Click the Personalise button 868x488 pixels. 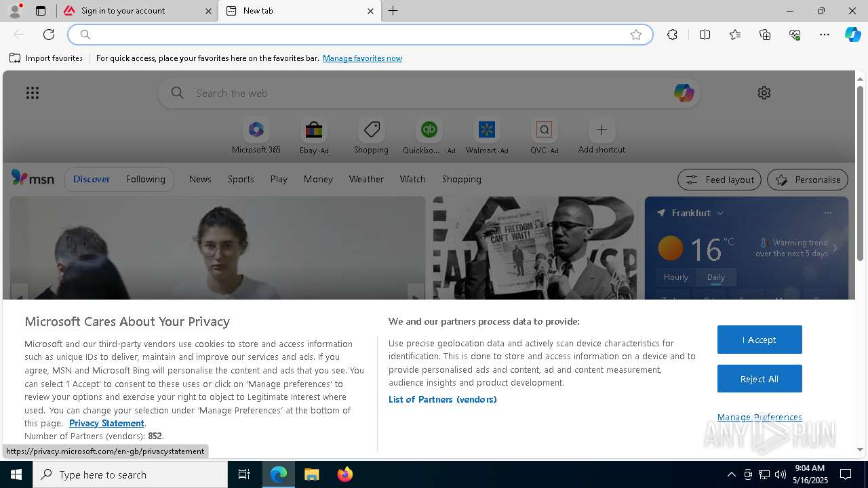tap(808, 180)
